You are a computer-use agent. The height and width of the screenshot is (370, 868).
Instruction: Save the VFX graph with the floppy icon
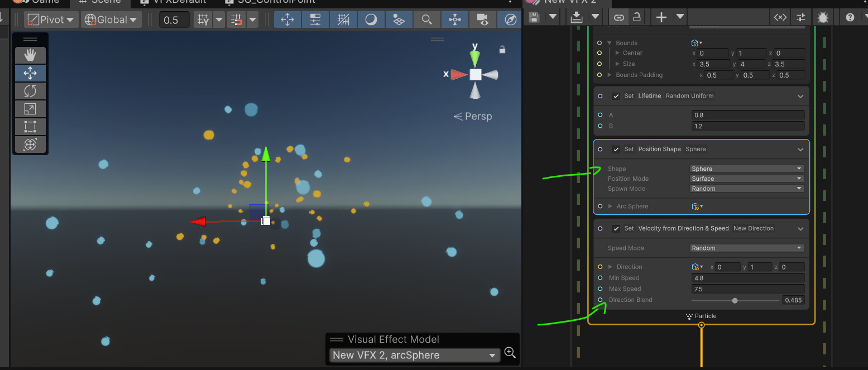[533, 17]
